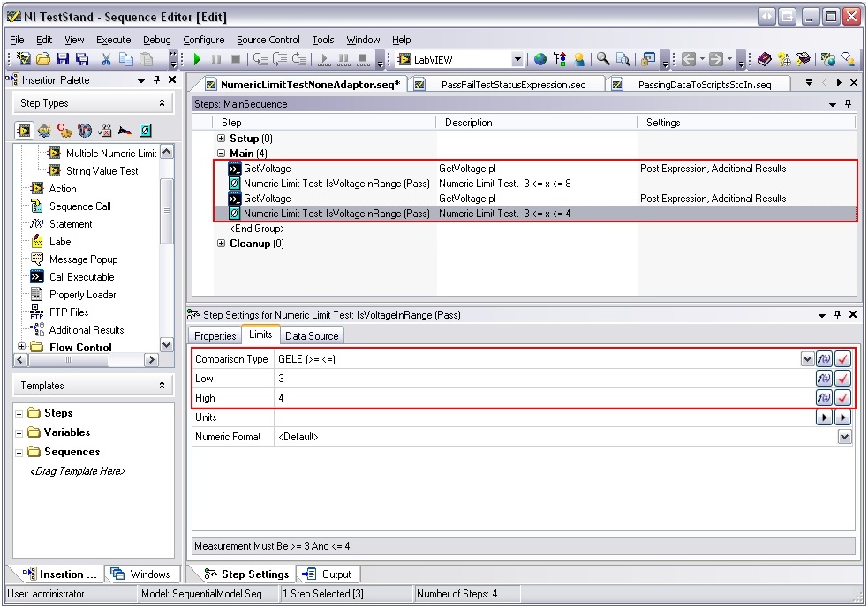
Task: Open the Comparison Type dropdown arrow
Action: 806,359
